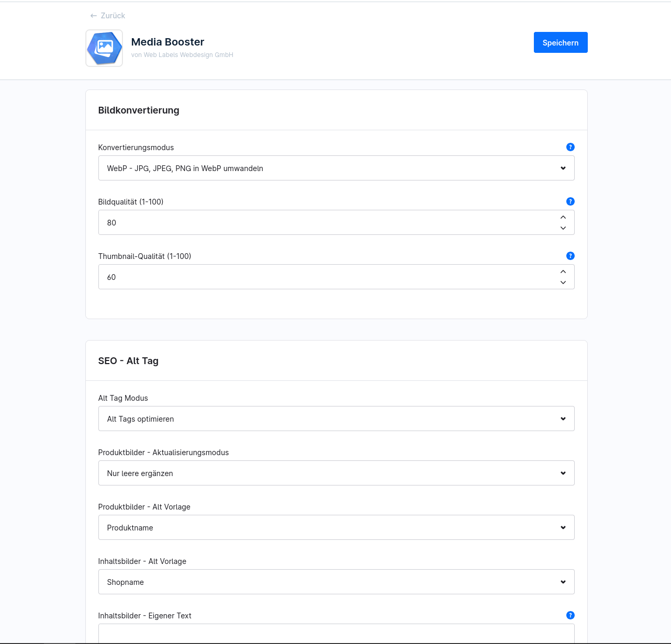671x644 pixels.
Task: Show help for Thumbnail-Qualität field
Action: point(571,256)
